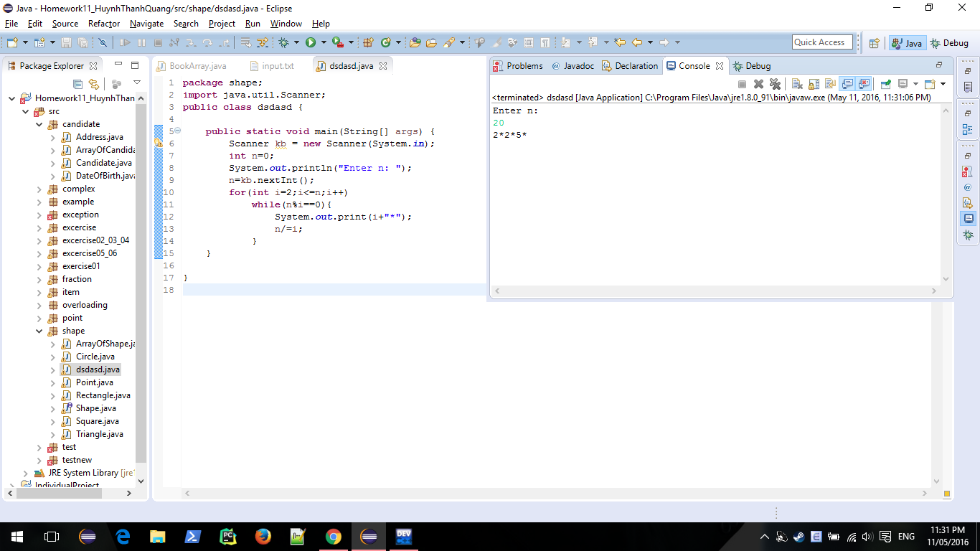980x551 pixels.
Task: Open the Declaration view tab
Action: coord(630,66)
